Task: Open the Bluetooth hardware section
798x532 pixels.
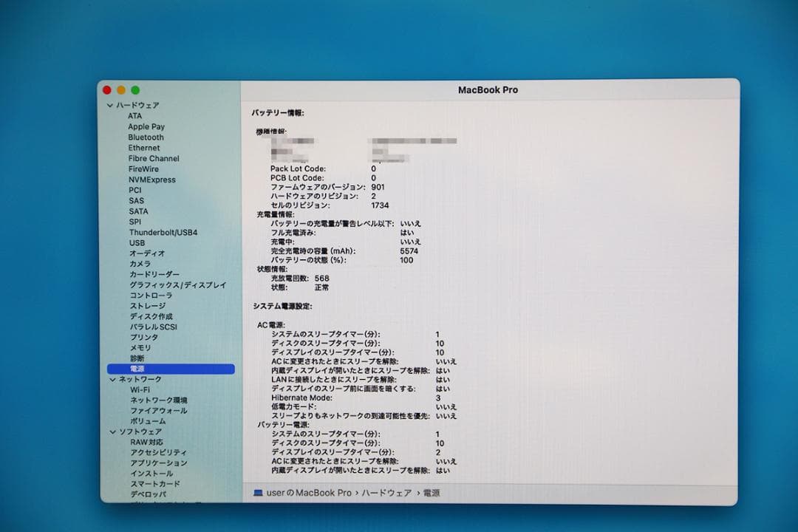Action: (x=145, y=137)
